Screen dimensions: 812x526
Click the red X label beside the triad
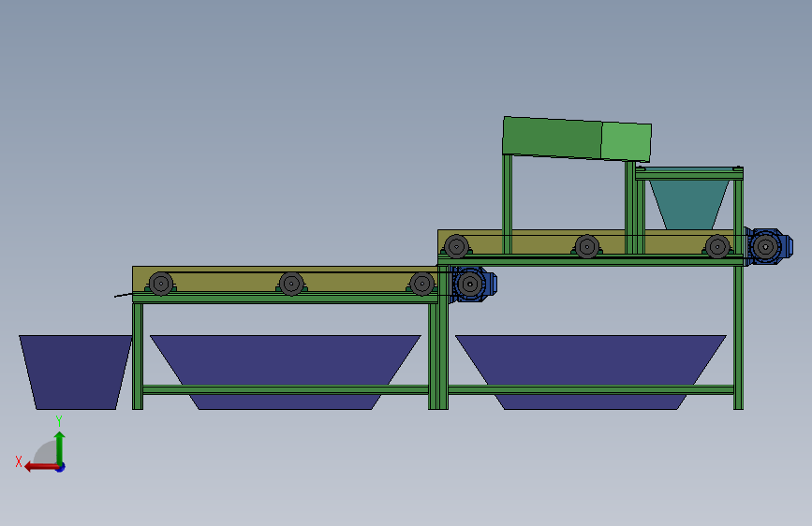point(19,461)
